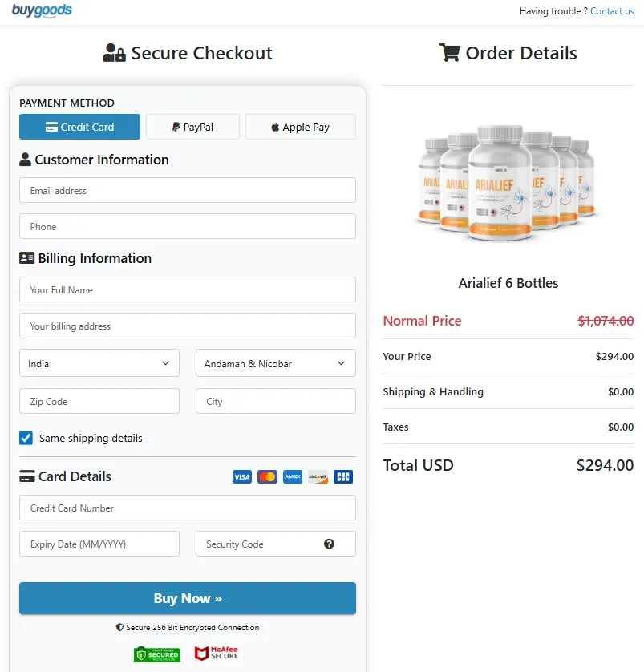644x672 pixels.
Task: Switch to the PayPal payment method
Action: 192,127
